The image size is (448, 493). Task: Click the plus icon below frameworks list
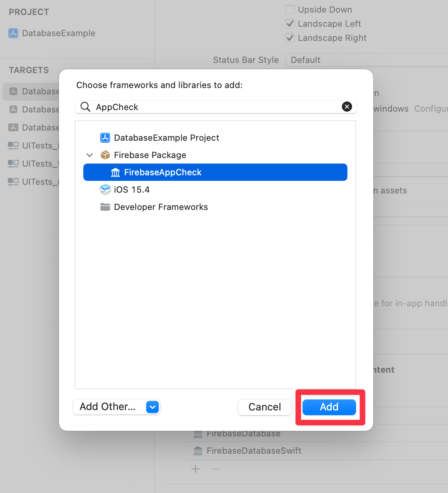point(195,469)
